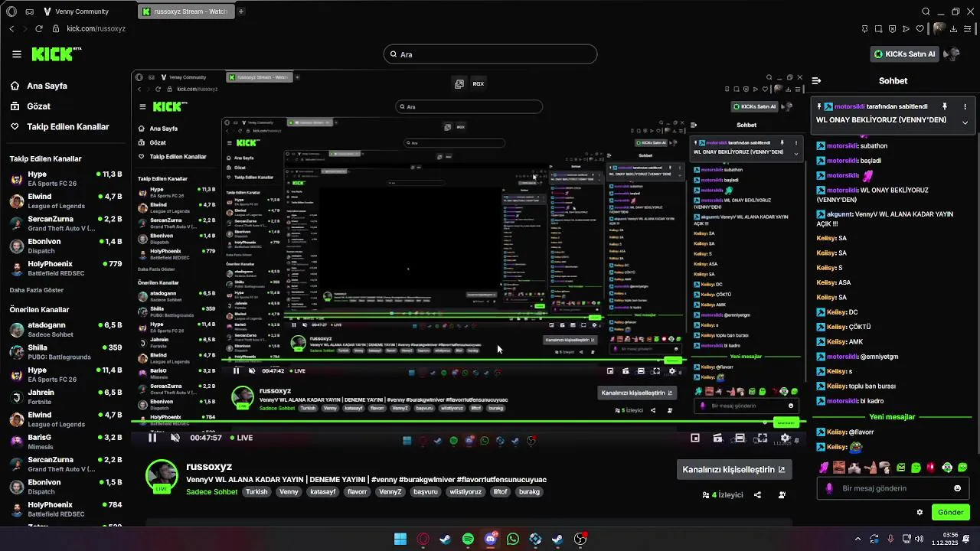The image size is (980, 551).
Task: Open pinned message three-dot options
Action: [x=965, y=106]
